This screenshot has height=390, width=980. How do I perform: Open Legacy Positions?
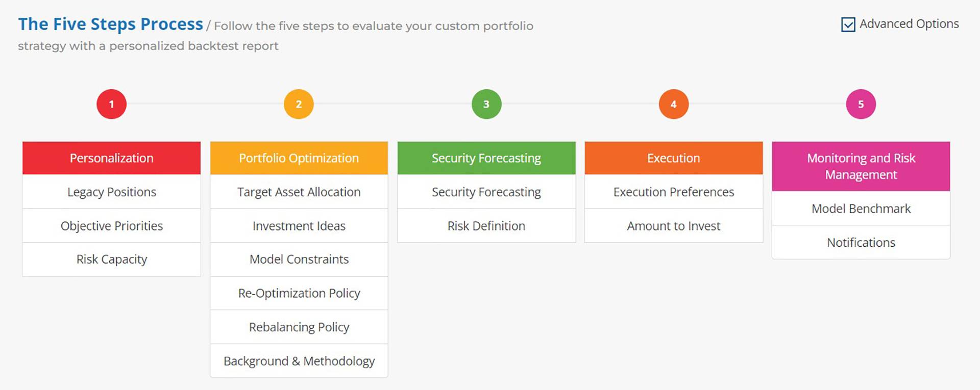pos(111,192)
